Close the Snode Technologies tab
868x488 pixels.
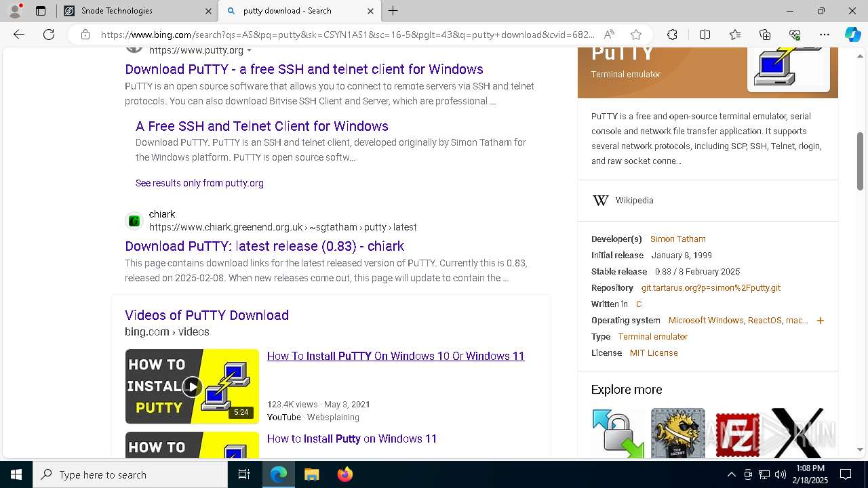click(208, 11)
